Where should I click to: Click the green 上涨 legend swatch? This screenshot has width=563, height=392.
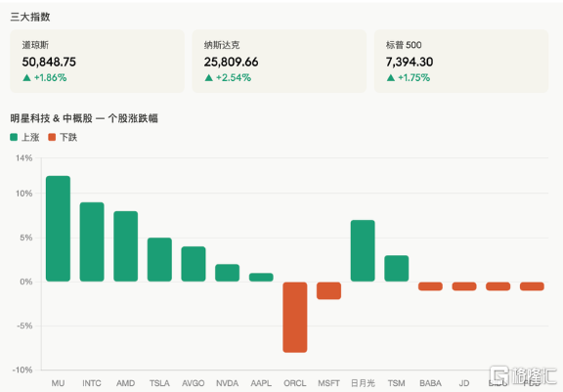point(14,137)
